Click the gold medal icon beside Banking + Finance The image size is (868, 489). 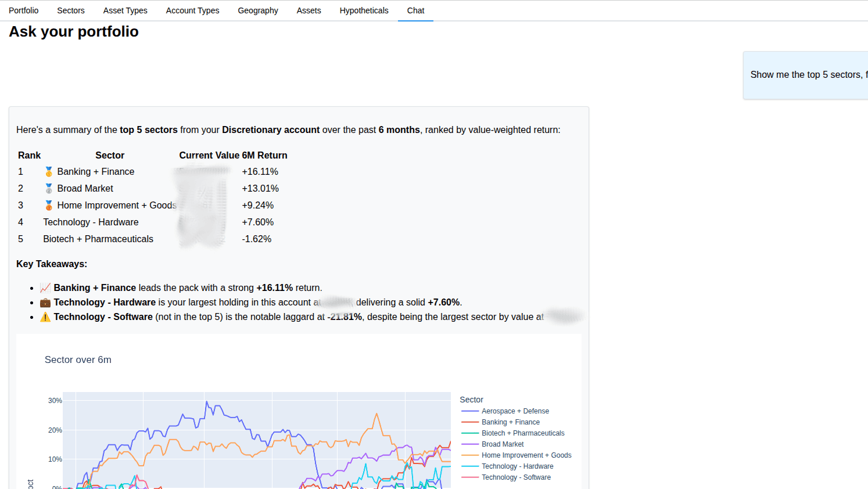(x=49, y=172)
